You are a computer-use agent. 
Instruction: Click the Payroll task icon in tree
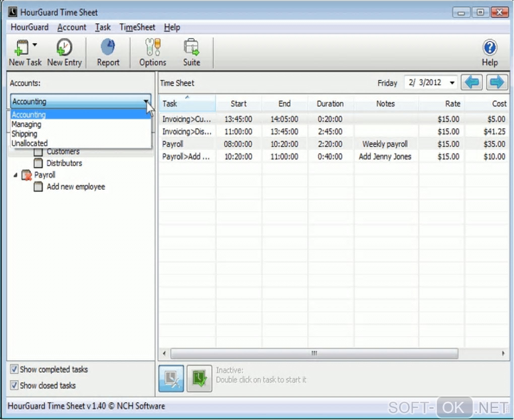pyautogui.click(x=27, y=175)
